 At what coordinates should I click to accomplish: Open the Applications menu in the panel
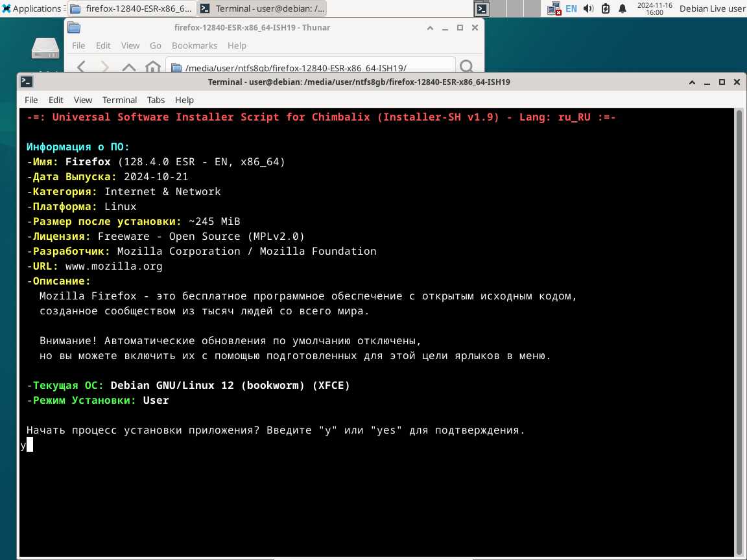(x=33, y=8)
